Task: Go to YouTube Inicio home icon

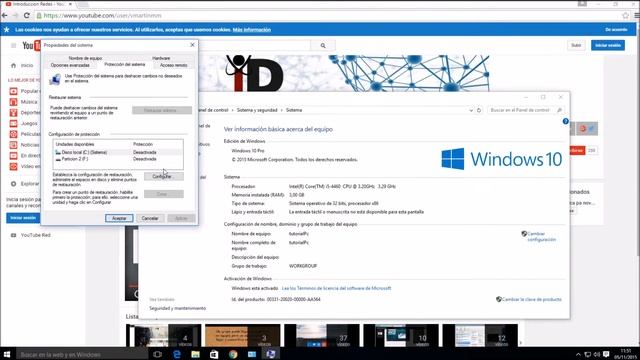Action: click(x=13, y=65)
